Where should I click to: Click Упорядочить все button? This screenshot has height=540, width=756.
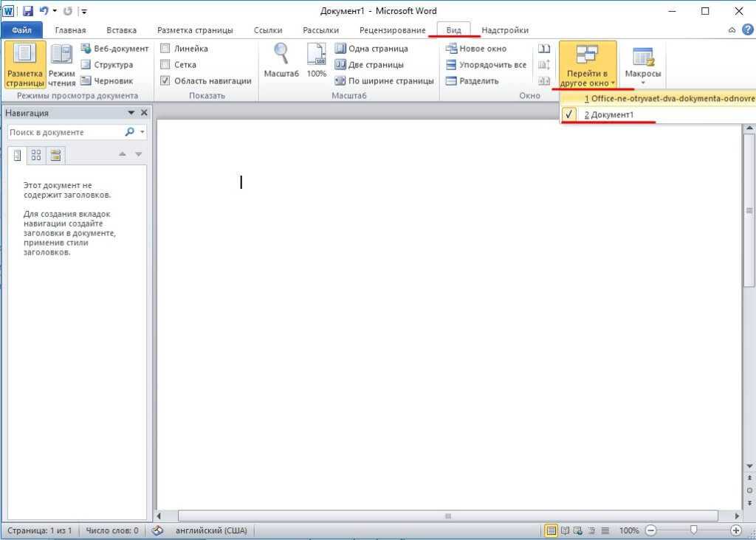(x=486, y=65)
